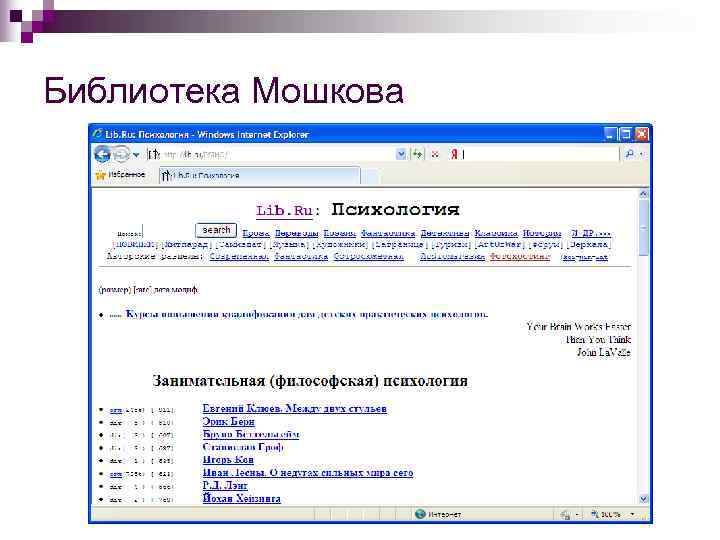Open the Переводы section link
720x540 pixels.
[297, 233]
